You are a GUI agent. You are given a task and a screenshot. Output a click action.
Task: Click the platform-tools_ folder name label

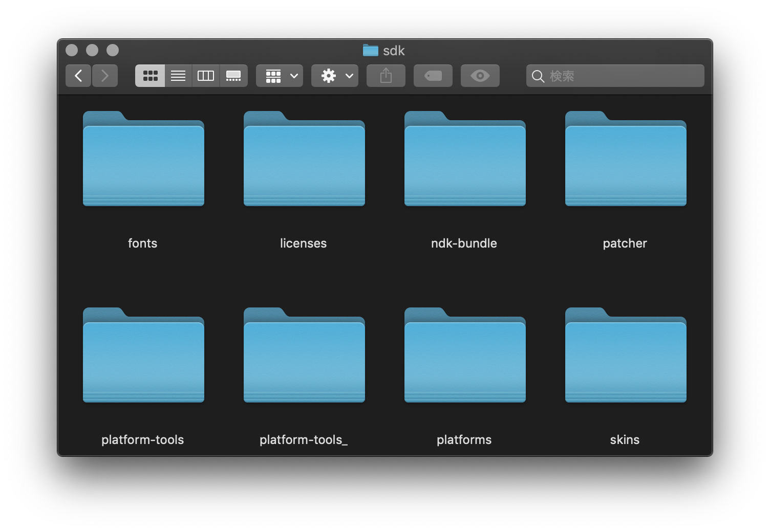[304, 440]
